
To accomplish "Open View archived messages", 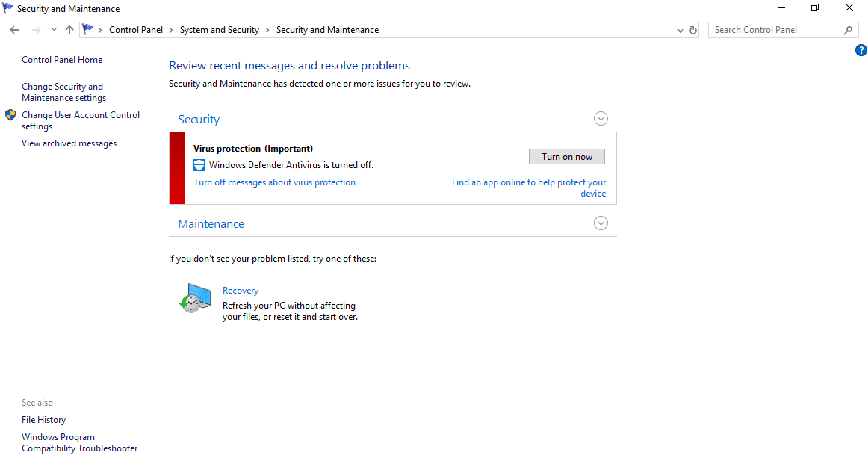I will [69, 143].
